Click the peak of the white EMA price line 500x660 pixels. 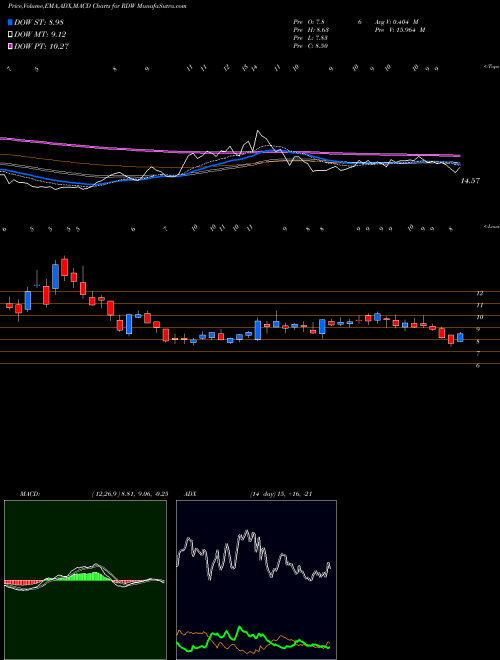pyautogui.click(x=257, y=131)
